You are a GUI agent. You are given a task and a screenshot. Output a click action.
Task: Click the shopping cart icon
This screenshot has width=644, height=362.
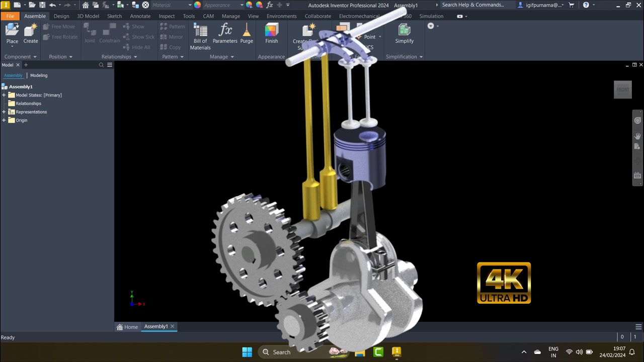click(572, 5)
